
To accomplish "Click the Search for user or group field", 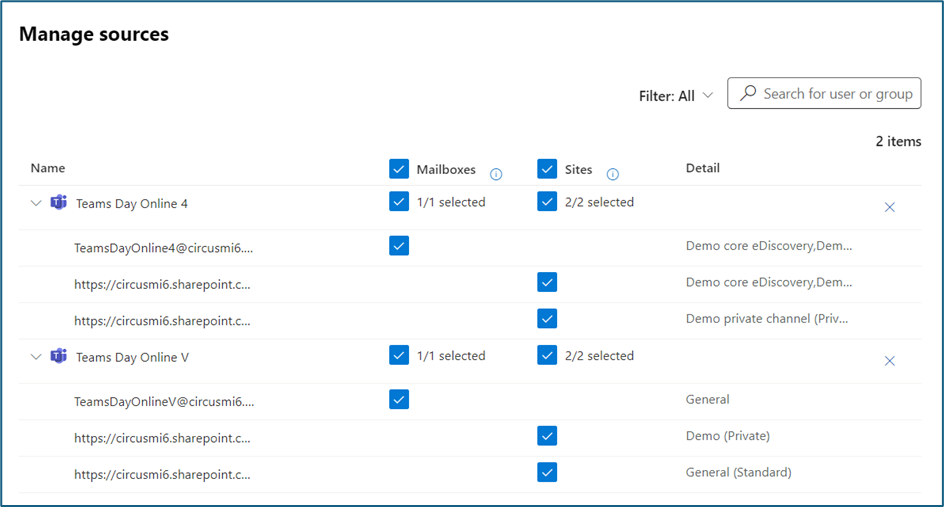I will (x=836, y=94).
